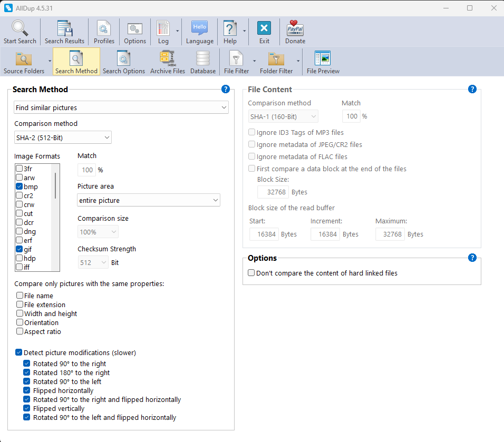
Task: Expand the Picture area dropdown
Action: tap(148, 200)
